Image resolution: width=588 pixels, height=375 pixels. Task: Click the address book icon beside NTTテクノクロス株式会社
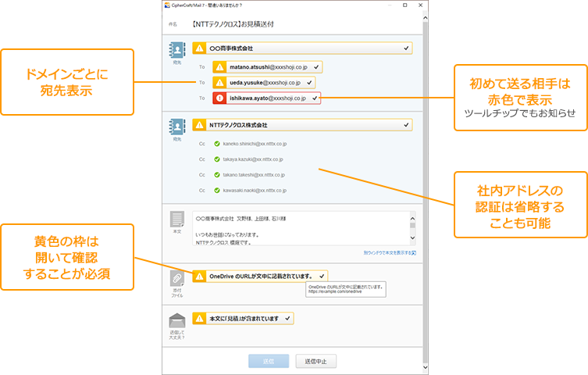pos(177,127)
